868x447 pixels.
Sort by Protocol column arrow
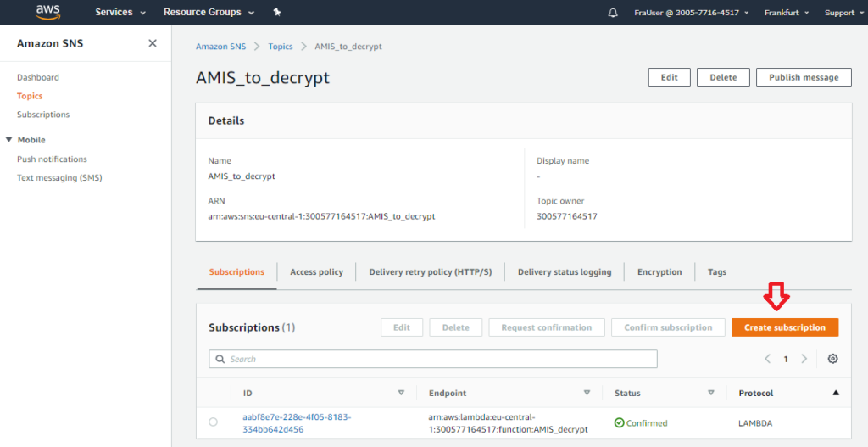coord(836,393)
